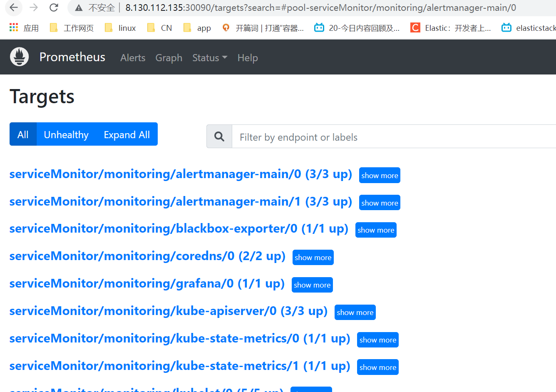Show more for kube-apiserver/0

click(355, 312)
